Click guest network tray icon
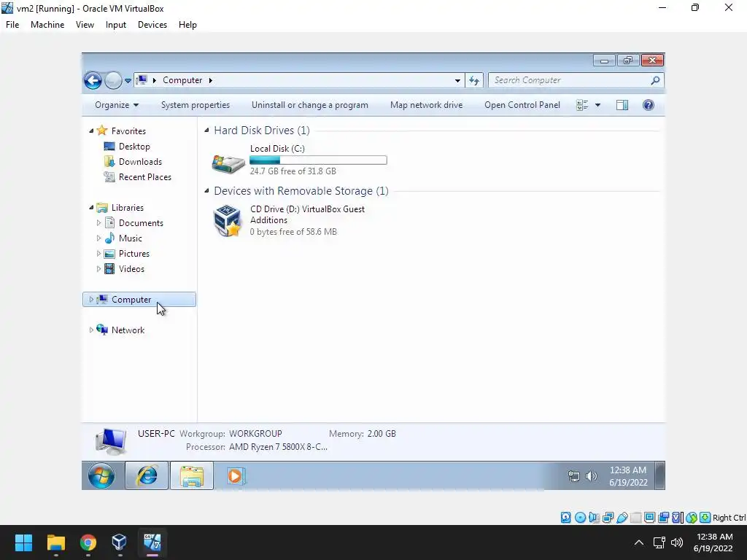The height and width of the screenshot is (560, 747). (574, 476)
